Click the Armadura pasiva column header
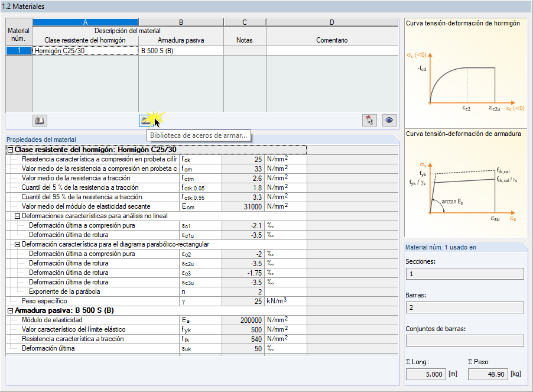This screenshot has height=392, width=533. click(181, 40)
